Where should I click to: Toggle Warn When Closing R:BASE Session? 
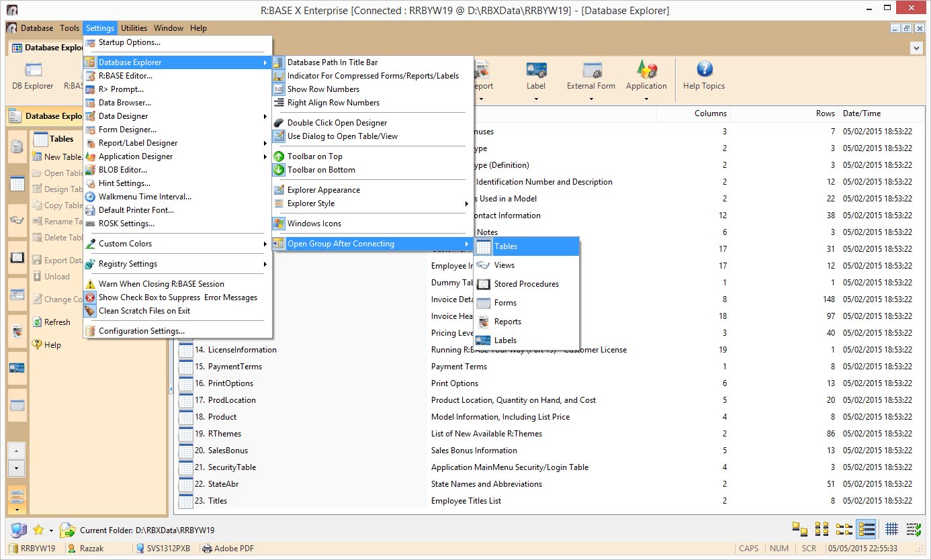(x=161, y=284)
